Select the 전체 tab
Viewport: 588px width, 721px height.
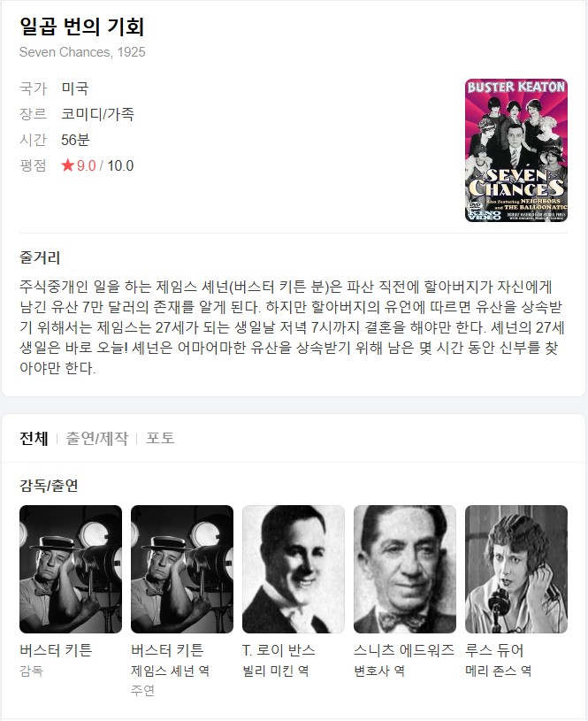pos(34,438)
